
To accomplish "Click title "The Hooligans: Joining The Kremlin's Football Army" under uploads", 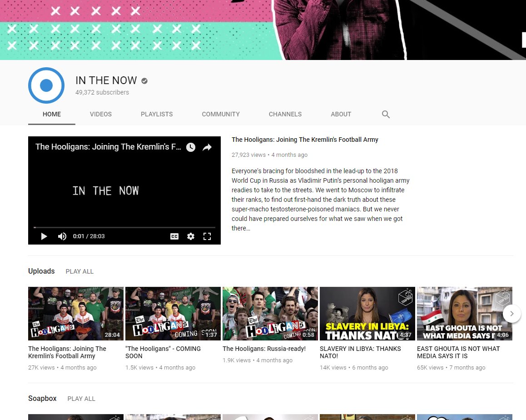I will 67,352.
